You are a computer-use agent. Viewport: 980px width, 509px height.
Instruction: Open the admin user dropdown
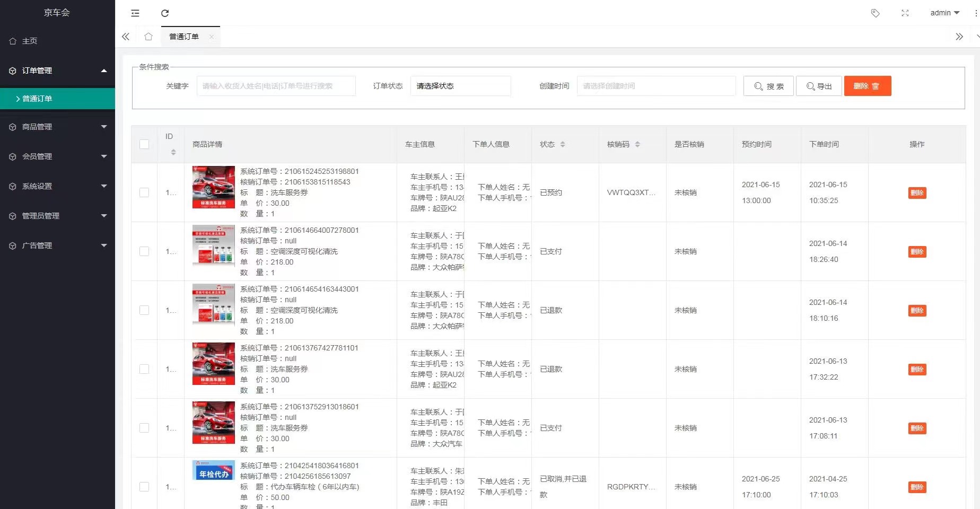tap(944, 13)
